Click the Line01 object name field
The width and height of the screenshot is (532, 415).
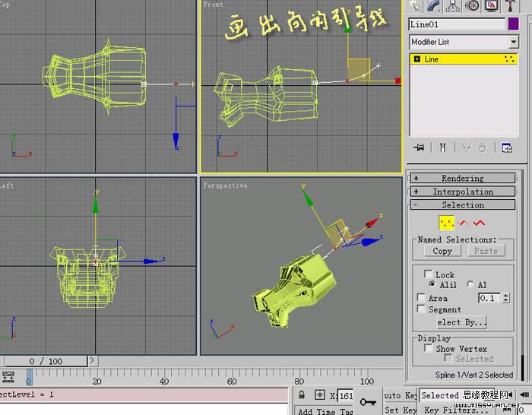point(457,24)
